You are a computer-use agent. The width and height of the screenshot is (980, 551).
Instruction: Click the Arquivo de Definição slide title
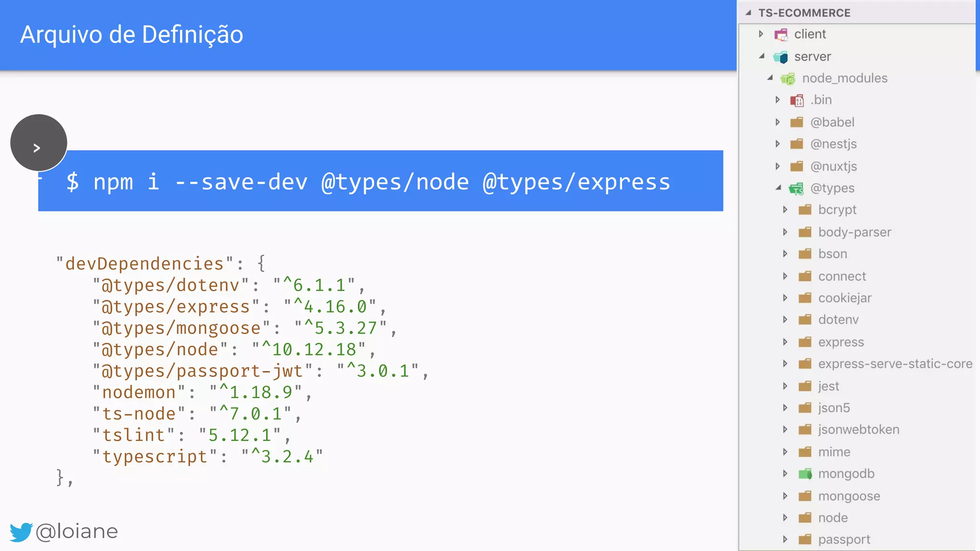click(x=132, y=35)
